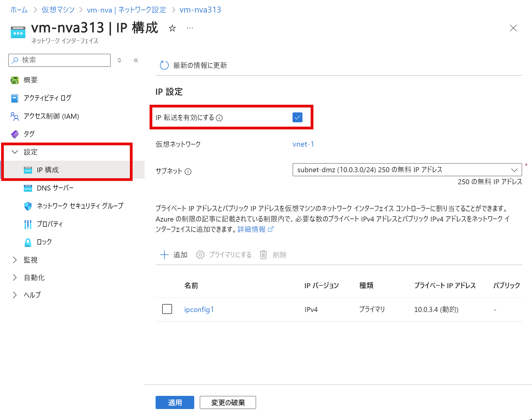
Task: Click the IPv4 cell in ipconfig1 row
Action: [311, 310]
